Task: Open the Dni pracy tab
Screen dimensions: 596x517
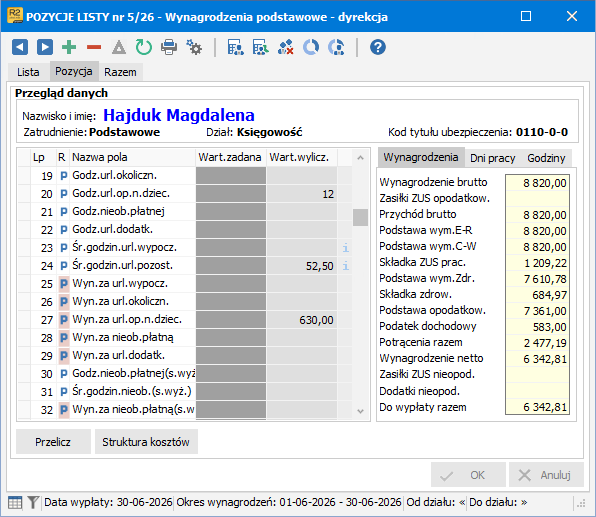Action: pyautogui.click(x=493, y=158)
